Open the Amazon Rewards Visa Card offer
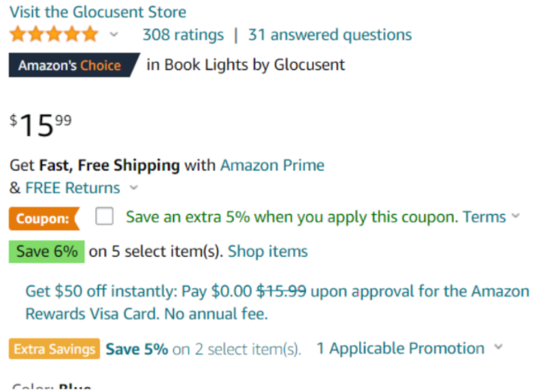 click(278, 302)
